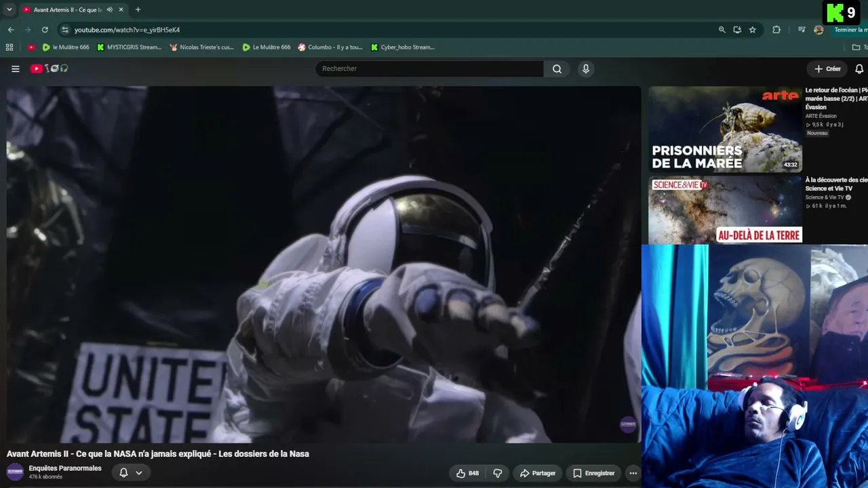
Task: Go forward to the next page
Action: [28, 30]
